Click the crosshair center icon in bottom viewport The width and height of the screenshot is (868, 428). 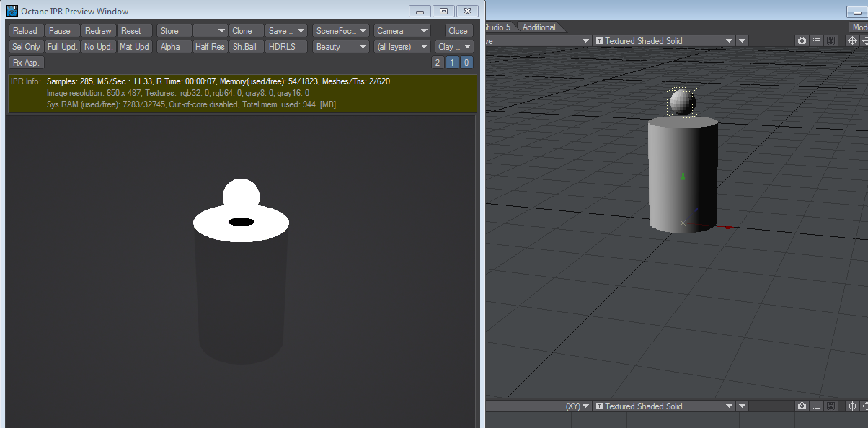coord(851,406)
